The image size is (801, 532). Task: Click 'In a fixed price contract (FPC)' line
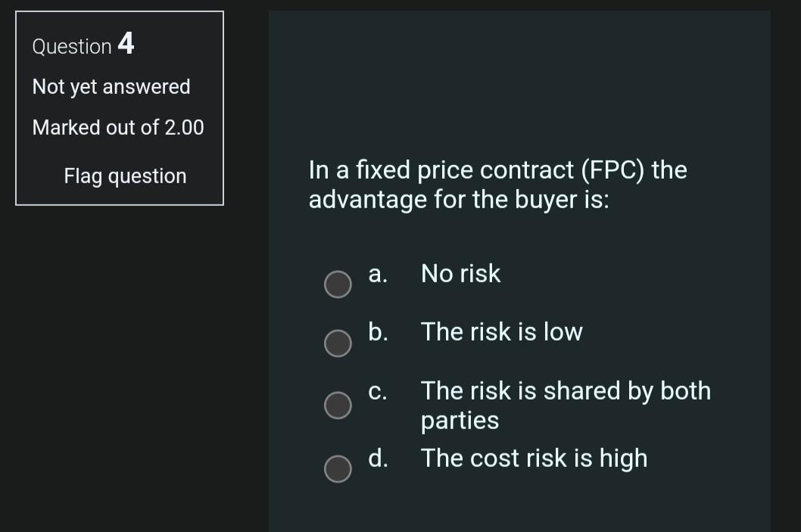click(497, 170)
